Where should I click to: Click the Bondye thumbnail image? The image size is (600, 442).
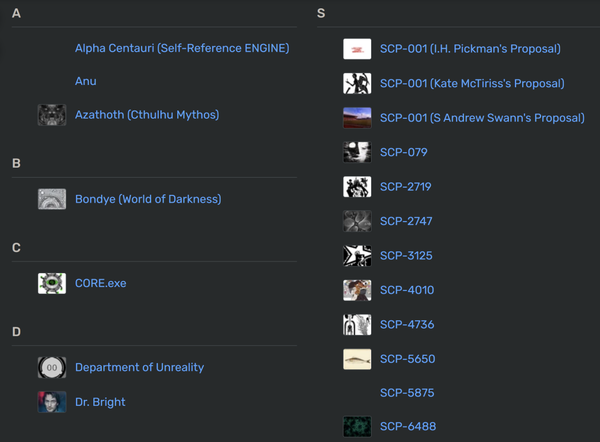point(52,199)
